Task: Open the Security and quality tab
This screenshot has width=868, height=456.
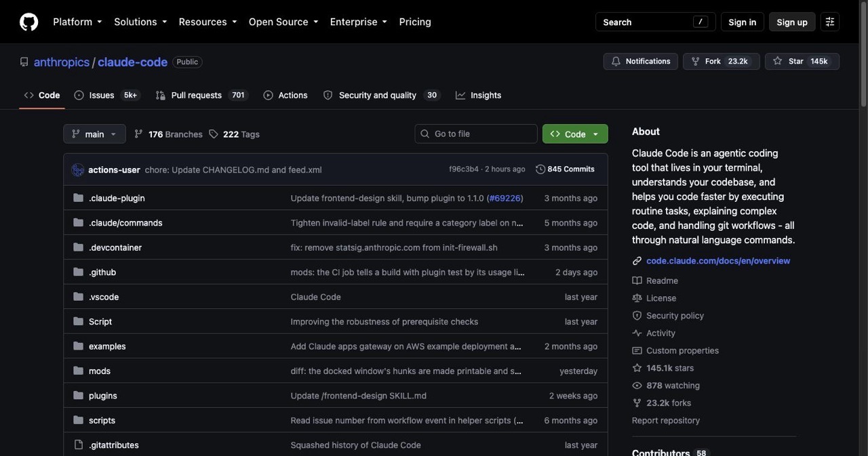Action: [x=381, y=96]
